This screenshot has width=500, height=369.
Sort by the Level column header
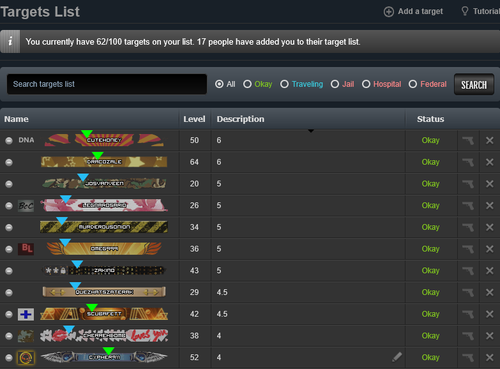click(194, 119)
